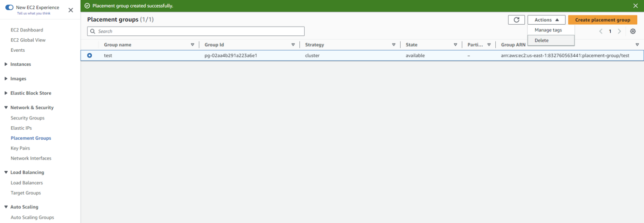
Task: Sort by Partition column arrow
Action: 489,45
